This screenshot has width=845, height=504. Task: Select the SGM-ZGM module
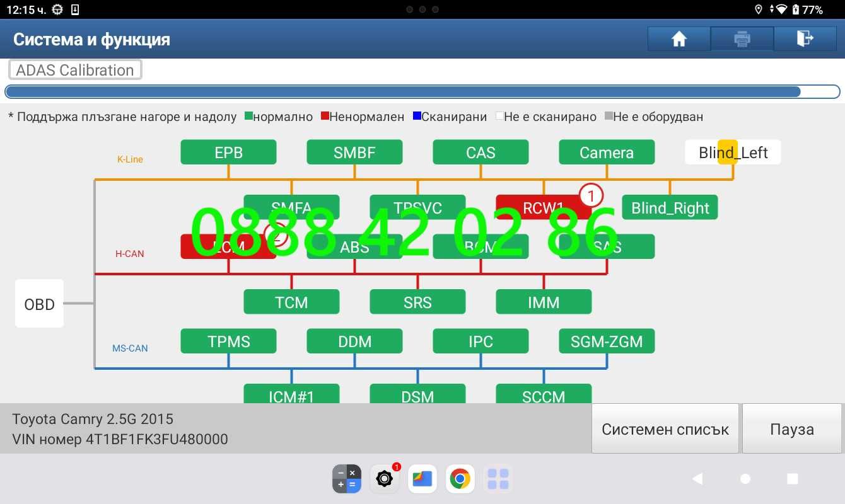(x=607, y=341)
